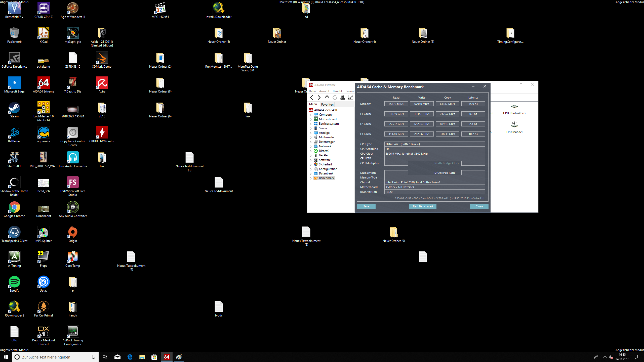Image resolution: width=644 pixels, height=362 pixels.
Task: Select the CPUID CPU-Z desktop icon
Action: click(x=44, y=10)
